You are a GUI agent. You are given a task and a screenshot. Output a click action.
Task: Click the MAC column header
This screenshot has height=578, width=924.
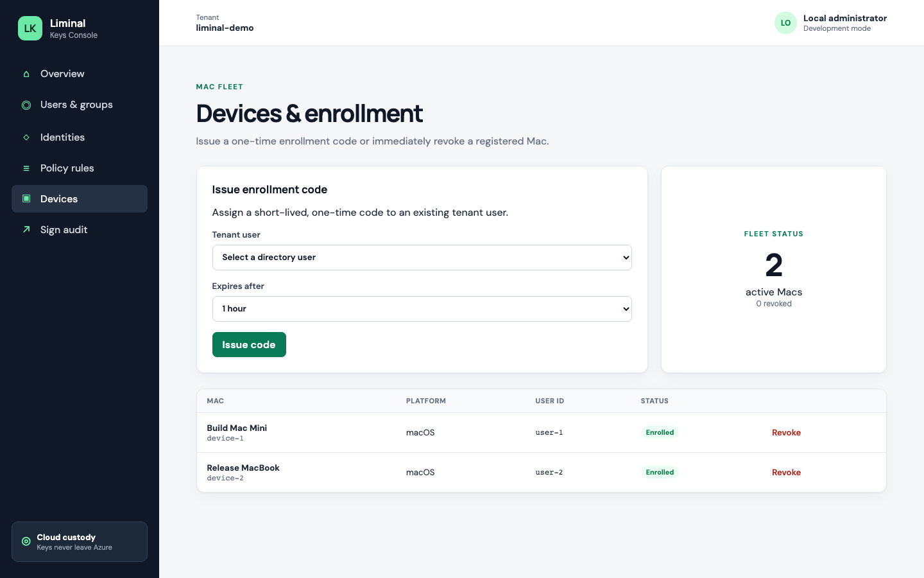pos(216,401)
